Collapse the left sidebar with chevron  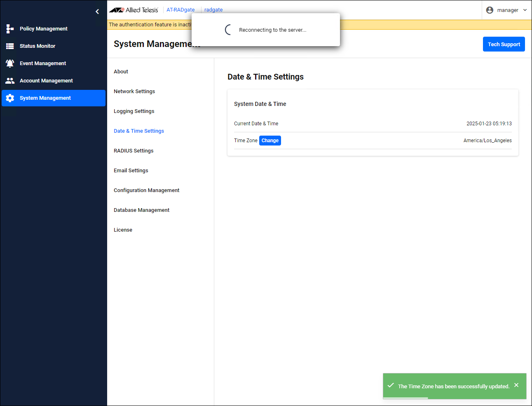click(97, 12)
